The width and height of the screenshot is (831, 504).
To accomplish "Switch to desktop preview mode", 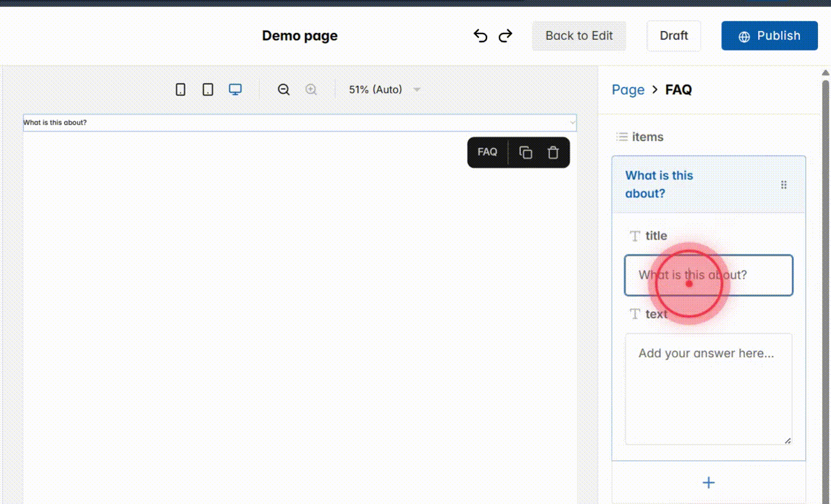I will pos(235,89).
